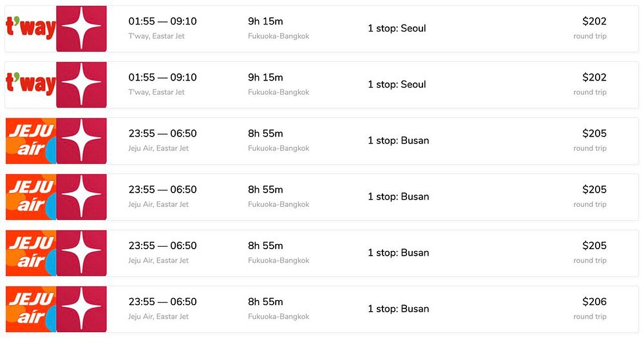The height and width of the screenshot is (338, 644).
Task: Click the 23:55 — 06:50 time in the fourth result
Action: click(x=162, y=189)
